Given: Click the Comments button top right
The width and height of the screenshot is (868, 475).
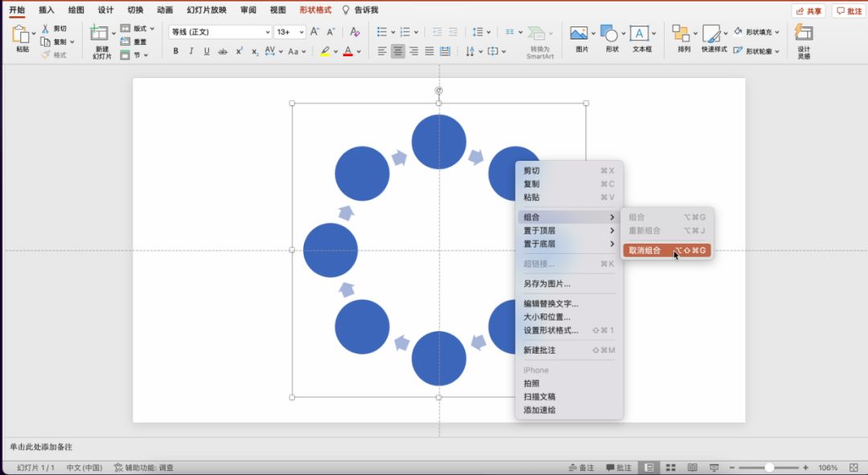Looking at the screenshot, I should tap(849, 11).
